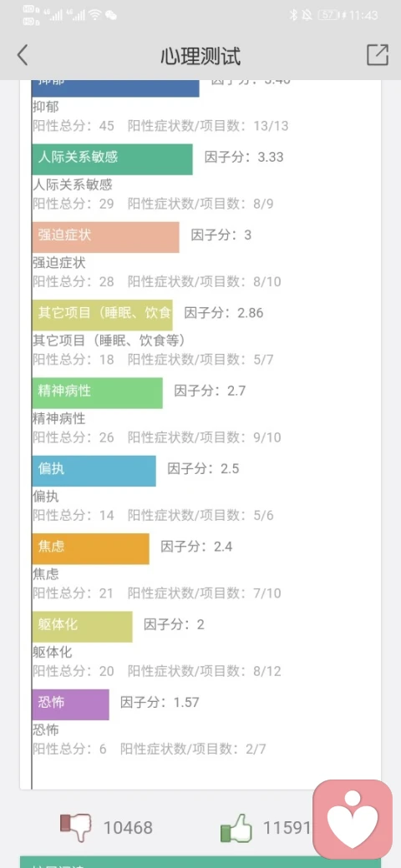Open the share icon in header
The image size is (401, 868).
[377, 55]
